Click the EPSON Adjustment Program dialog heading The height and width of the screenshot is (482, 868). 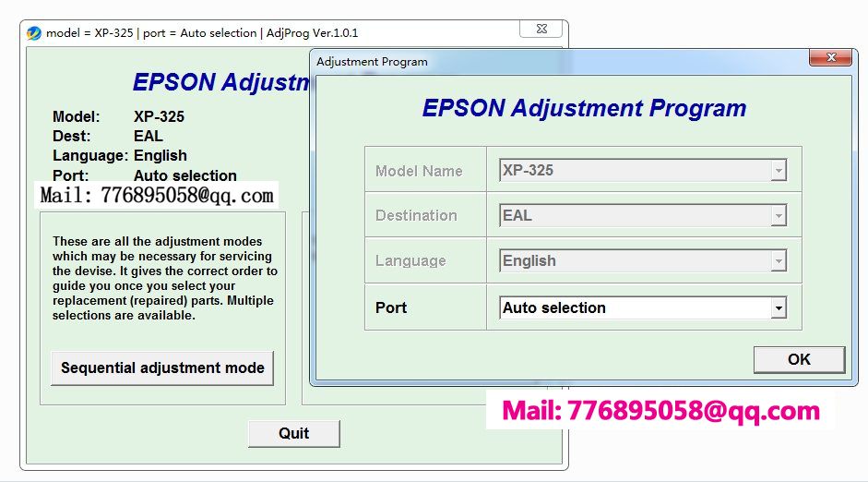coord(584,109)
